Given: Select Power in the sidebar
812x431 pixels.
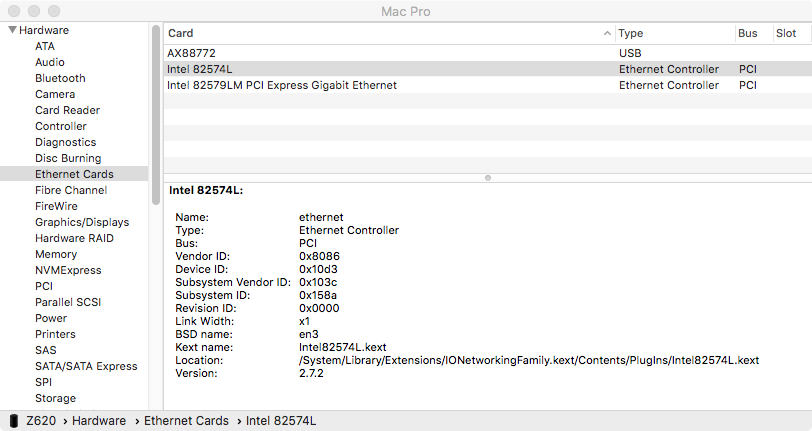Looking at the screenshot, I should pyautogui.click(x=51, y=319).
